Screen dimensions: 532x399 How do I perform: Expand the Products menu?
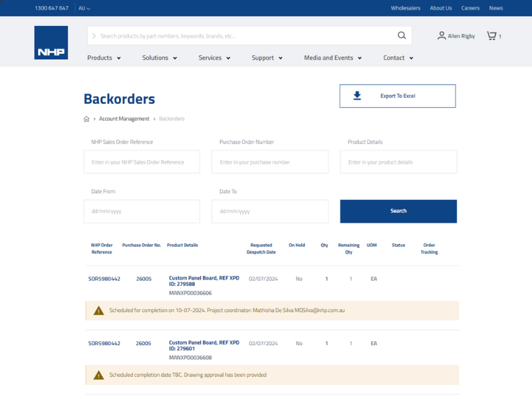click(x=104, y=58)
